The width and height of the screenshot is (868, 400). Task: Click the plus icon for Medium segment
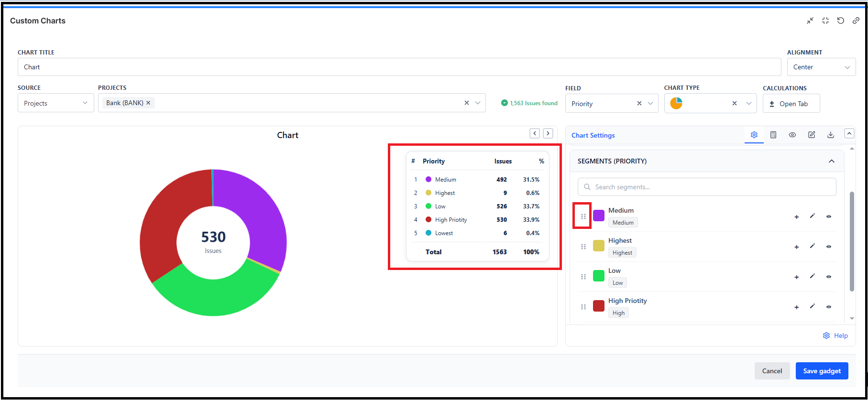pyautogui.click(x=797, y=217)
